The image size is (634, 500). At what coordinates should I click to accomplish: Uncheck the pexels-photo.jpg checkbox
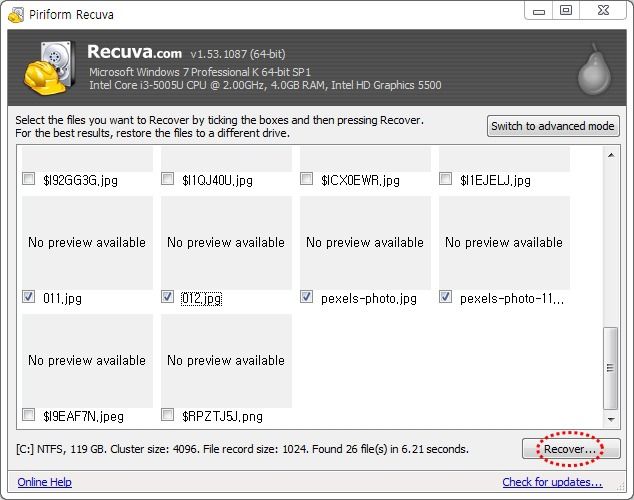click(306, 297)
